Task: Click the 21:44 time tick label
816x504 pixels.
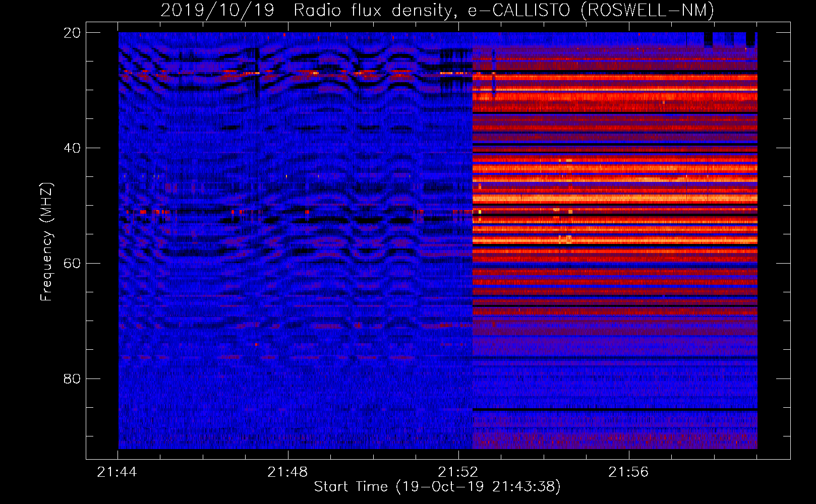Action: click(x=117, y=472)
